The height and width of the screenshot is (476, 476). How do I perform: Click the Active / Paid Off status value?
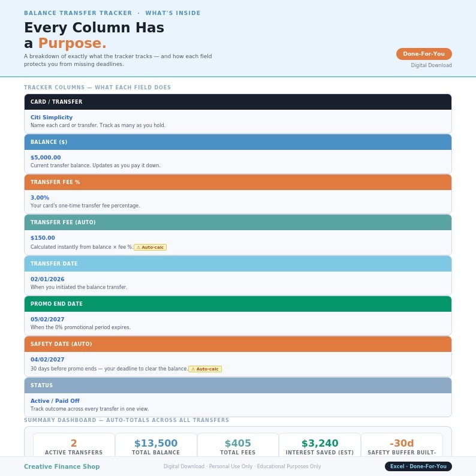coord(55,400)
